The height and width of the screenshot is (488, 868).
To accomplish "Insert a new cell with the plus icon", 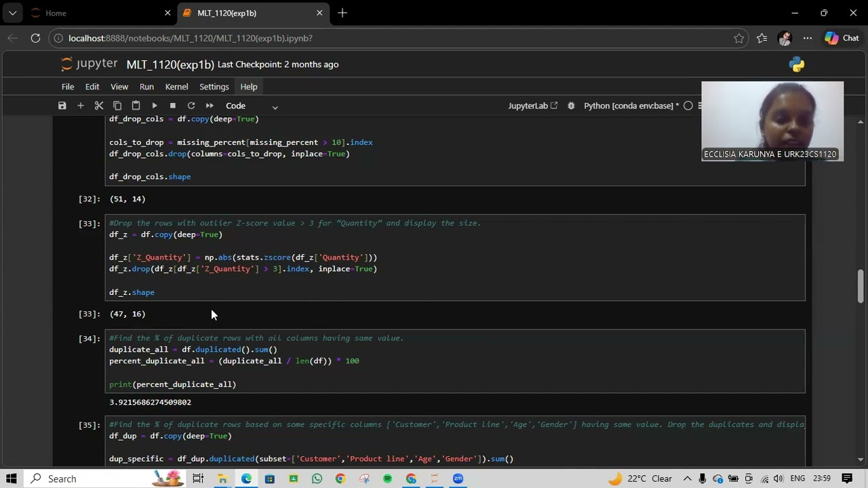I will point(81,106).
